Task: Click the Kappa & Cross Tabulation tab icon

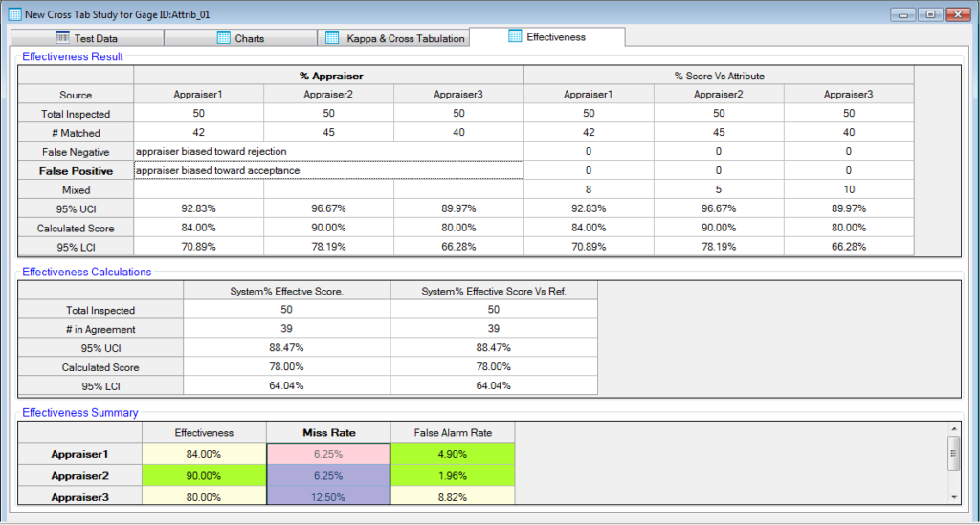Action: click(333, 38)
